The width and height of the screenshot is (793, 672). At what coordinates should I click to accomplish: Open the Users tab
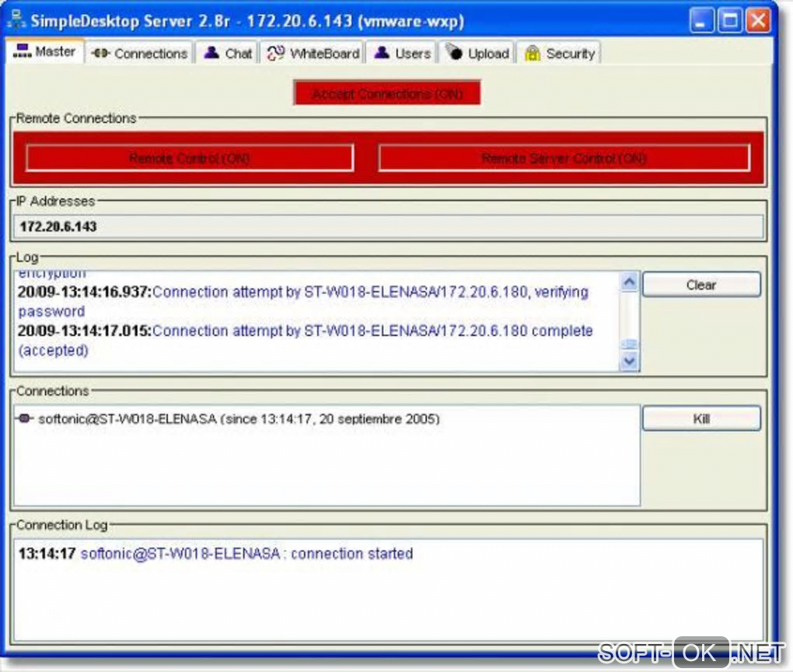(x=402, y=53)
